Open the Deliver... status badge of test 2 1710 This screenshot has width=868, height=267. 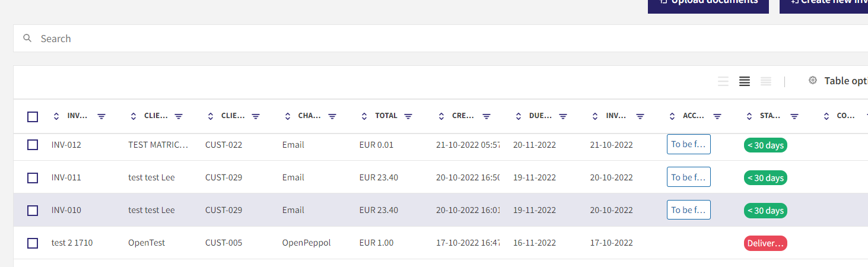[x=765, y=243]
